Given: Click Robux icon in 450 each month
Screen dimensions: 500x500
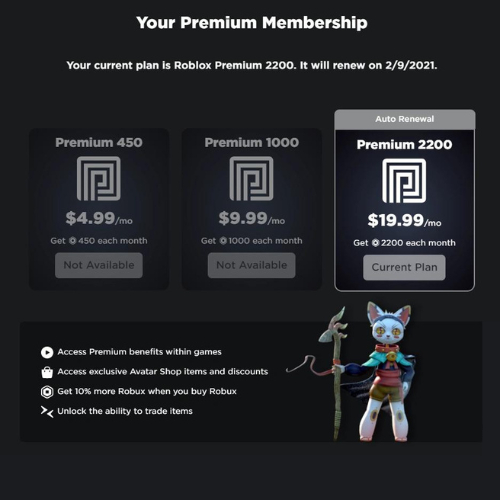Looking at the screenshot, I should point(72,241).
